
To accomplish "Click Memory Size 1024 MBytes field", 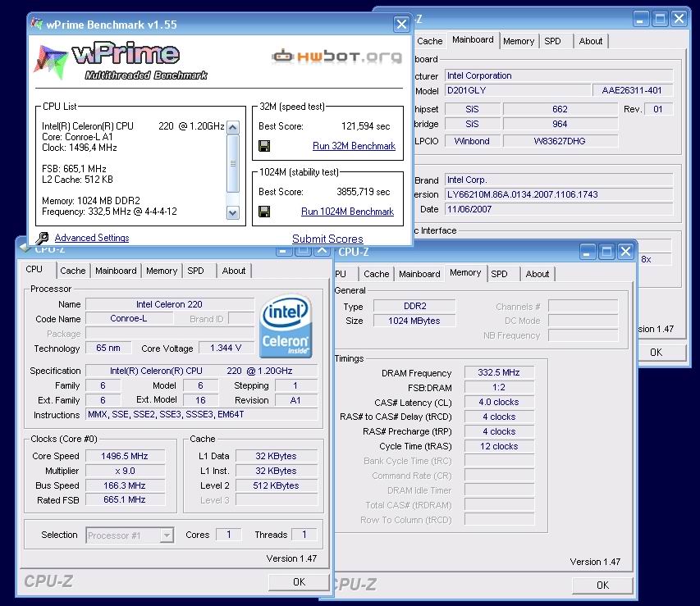I will pyautogui.click(x=414, y=321).
